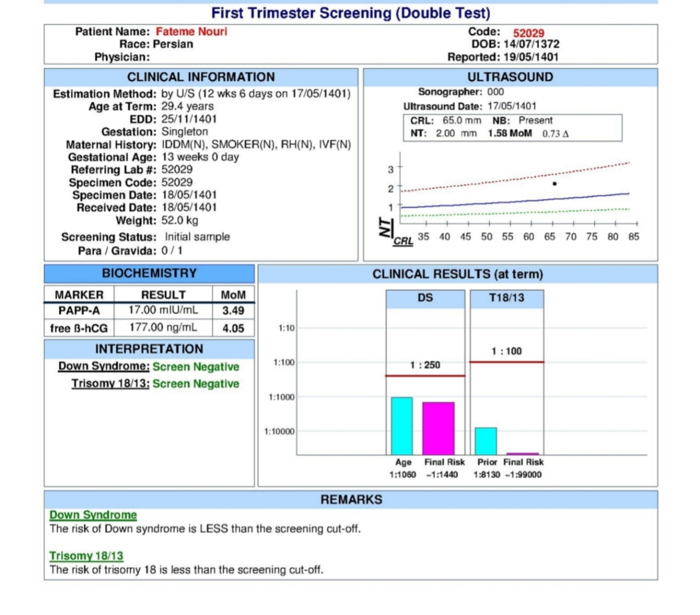Image resolution: width=700 pixels, height=615 pixels.
Task: Click the red 1:100 cut-off line
Action: click(x=506, y=362)
